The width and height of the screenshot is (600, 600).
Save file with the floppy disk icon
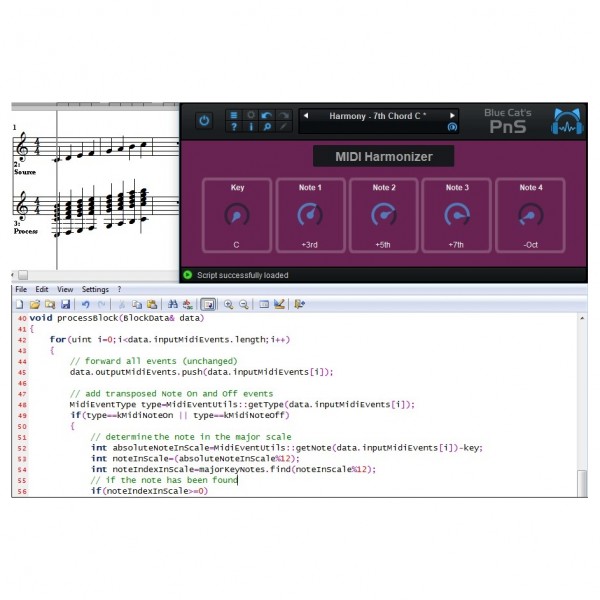pyautogui.click(x=65, y=304)
